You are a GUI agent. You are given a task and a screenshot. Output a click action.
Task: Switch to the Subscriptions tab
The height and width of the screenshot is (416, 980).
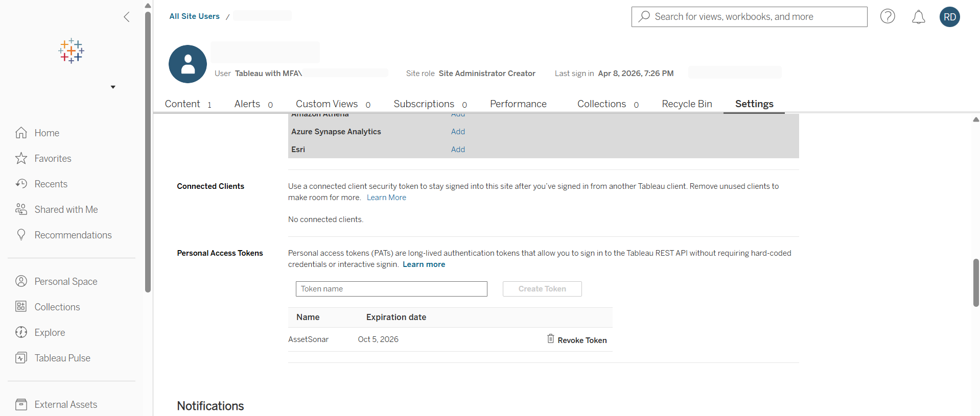430,104
